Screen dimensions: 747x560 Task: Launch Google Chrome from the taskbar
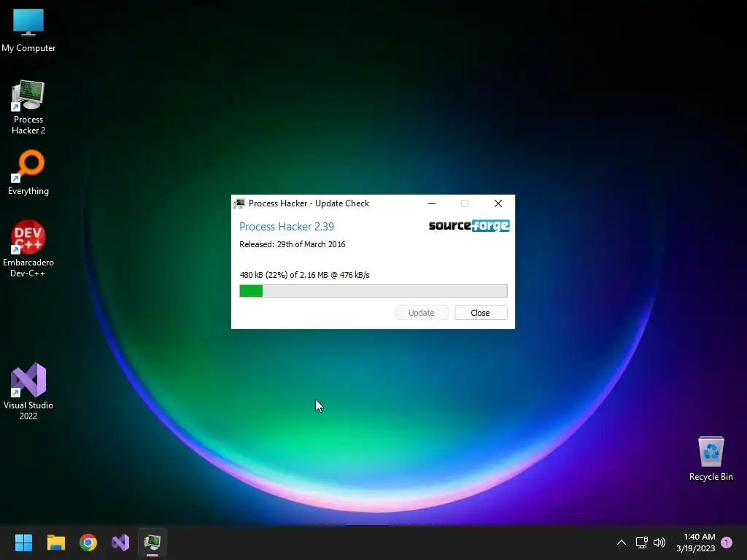(88, 542)
